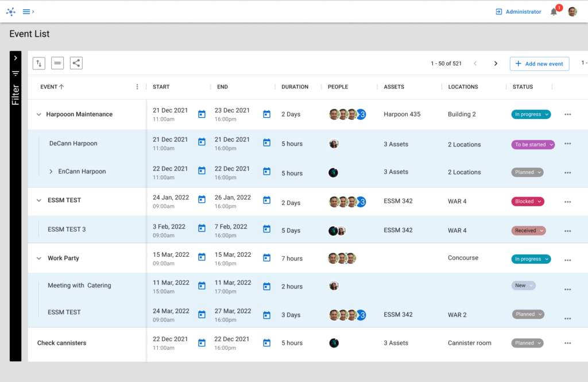The image size is (588, 382).
Task: Open three-dot menu for ESSM TEST 3
Action: point(567,231)
